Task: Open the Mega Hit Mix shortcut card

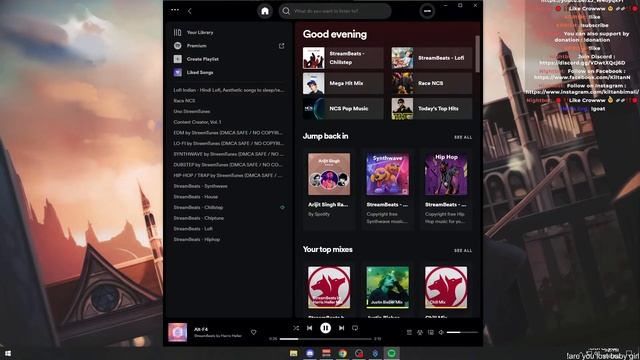Action: 343,83
